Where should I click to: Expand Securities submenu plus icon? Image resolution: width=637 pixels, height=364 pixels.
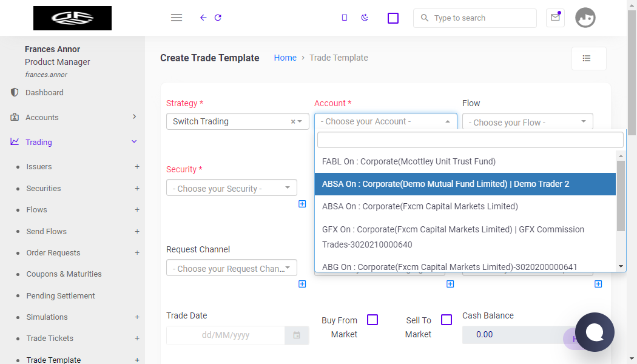point(137,189)
